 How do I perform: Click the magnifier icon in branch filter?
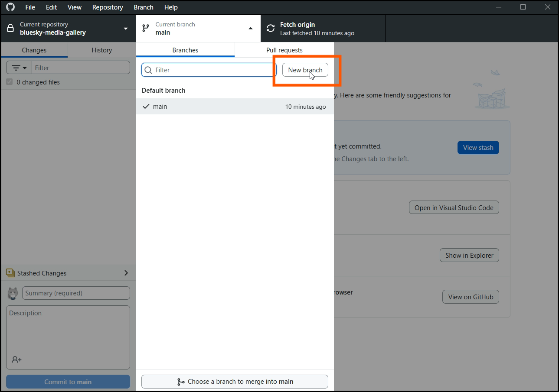pyautogui.click(x=149, y=70)
